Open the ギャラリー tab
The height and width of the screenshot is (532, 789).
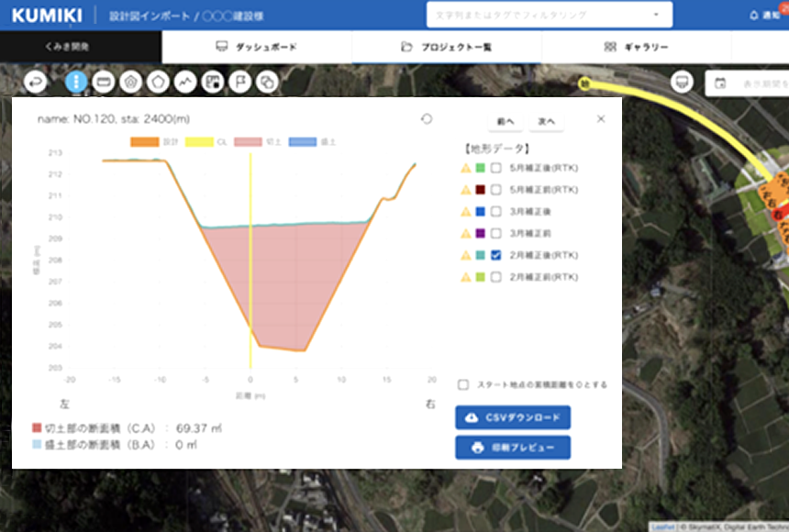637,47
